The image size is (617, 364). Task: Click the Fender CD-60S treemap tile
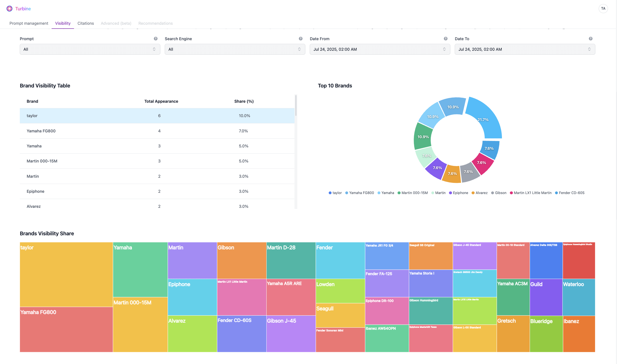tap(242, 334)
